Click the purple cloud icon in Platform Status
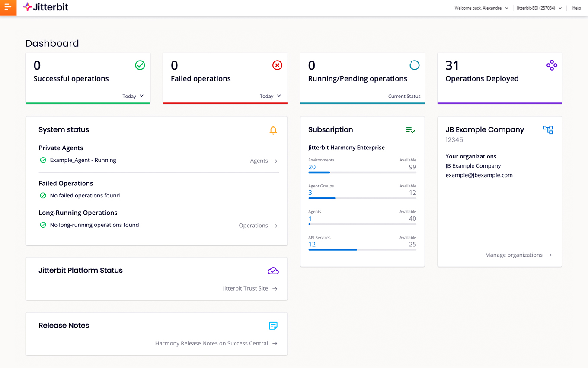This screenshot has height=368, width=588. tap(273, 271)
